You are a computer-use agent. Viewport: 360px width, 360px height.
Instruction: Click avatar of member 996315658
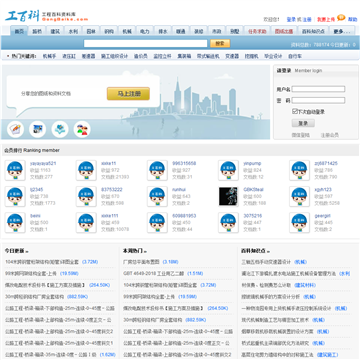coord(157,170)
